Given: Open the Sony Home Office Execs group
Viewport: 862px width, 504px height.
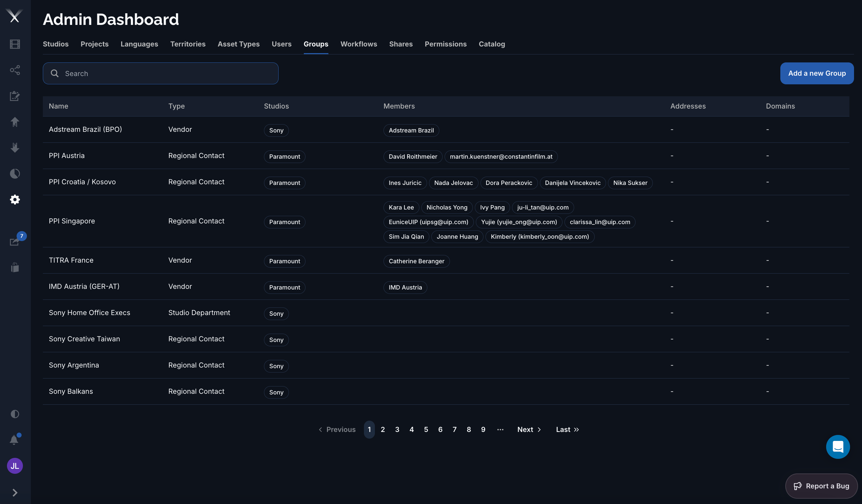Looking at the screenshot, I should (x=89, y=312).
